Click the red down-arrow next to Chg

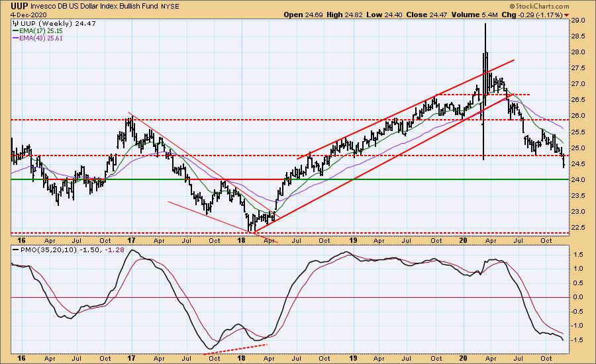tap(567, 15)
